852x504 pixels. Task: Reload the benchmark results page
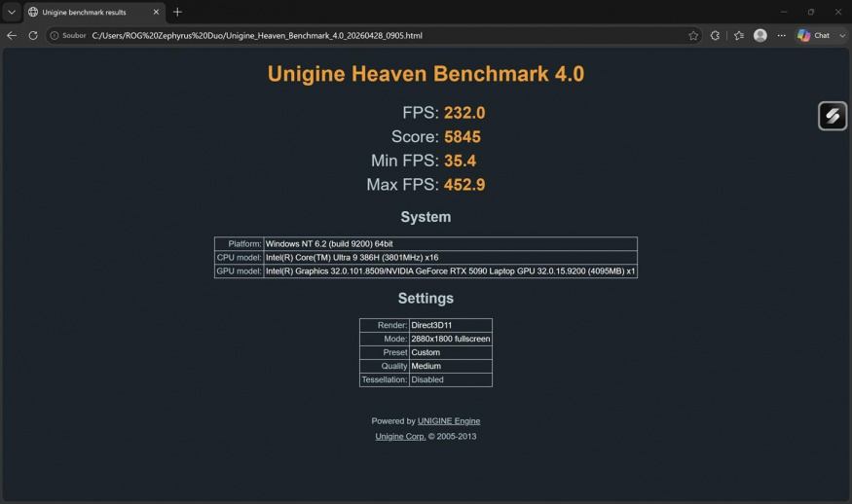click(x=33, y=35)
